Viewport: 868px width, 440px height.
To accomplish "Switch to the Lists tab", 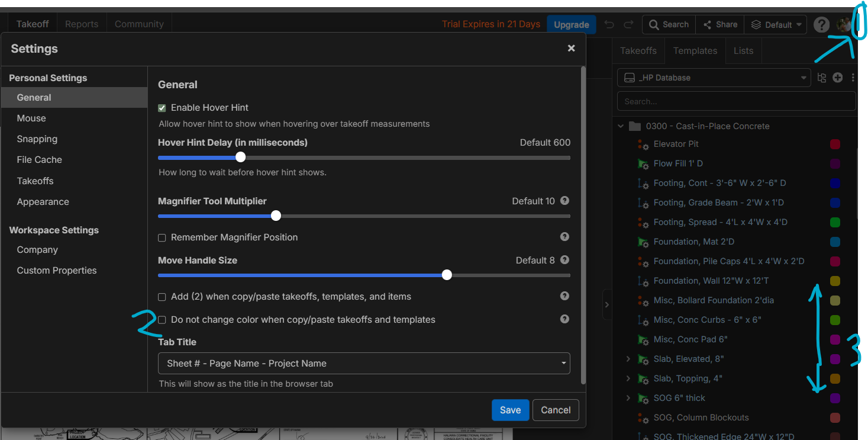I will coord(743,51).
